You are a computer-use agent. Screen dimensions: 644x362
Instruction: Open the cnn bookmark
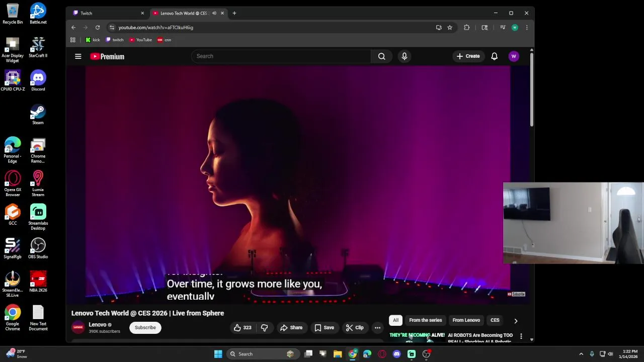coord(165,40)
